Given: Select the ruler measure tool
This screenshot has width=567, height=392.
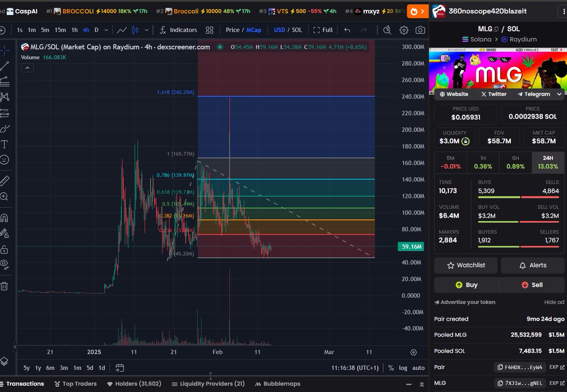Looking at the screenshot, I should pos(4,180).
